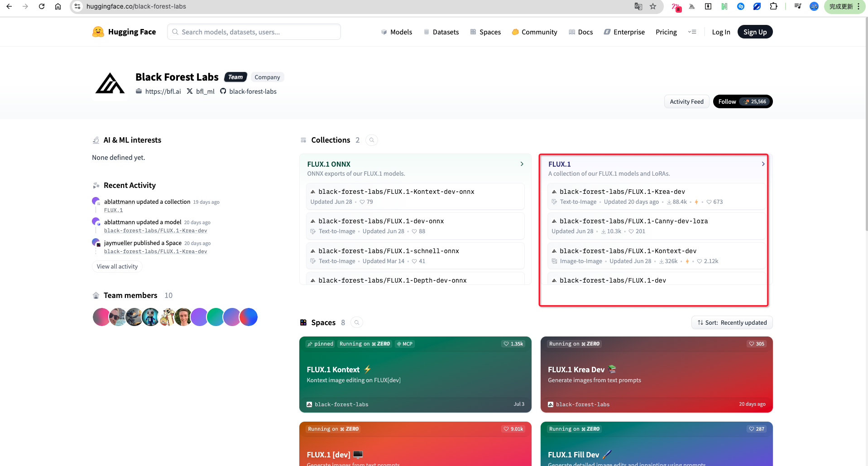Search within Collections magnifier icon
The image size is (868, 466).
point(372,140)
